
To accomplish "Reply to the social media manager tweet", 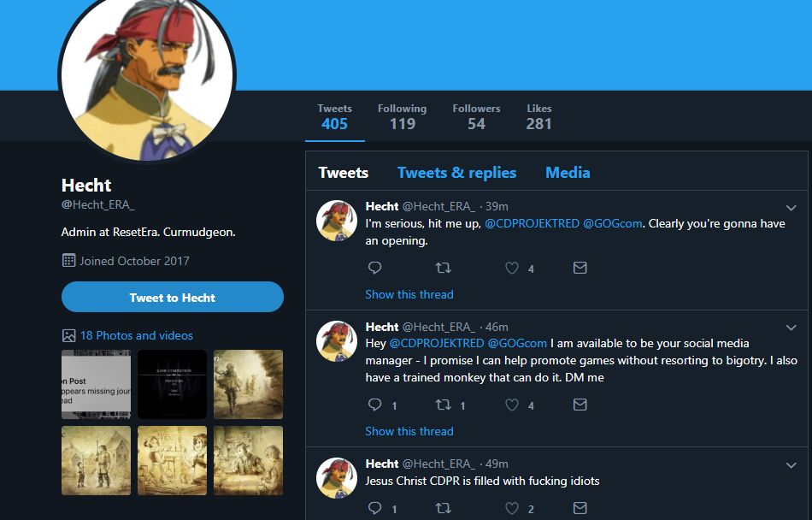I will 374,405.
